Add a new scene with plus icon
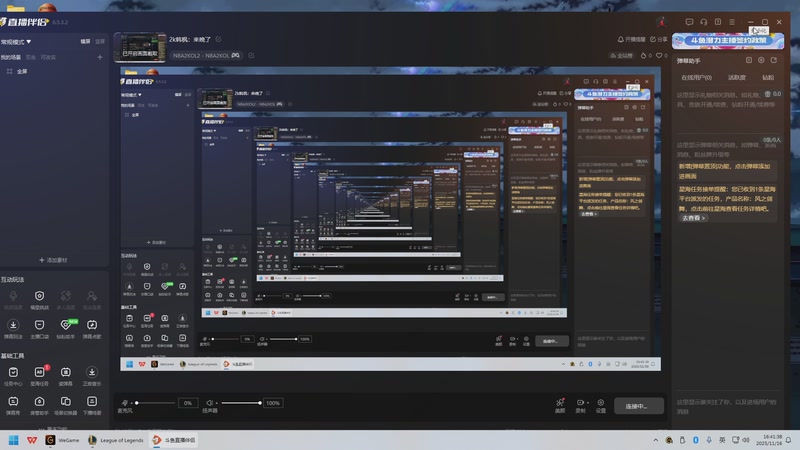 coord(100,57)
